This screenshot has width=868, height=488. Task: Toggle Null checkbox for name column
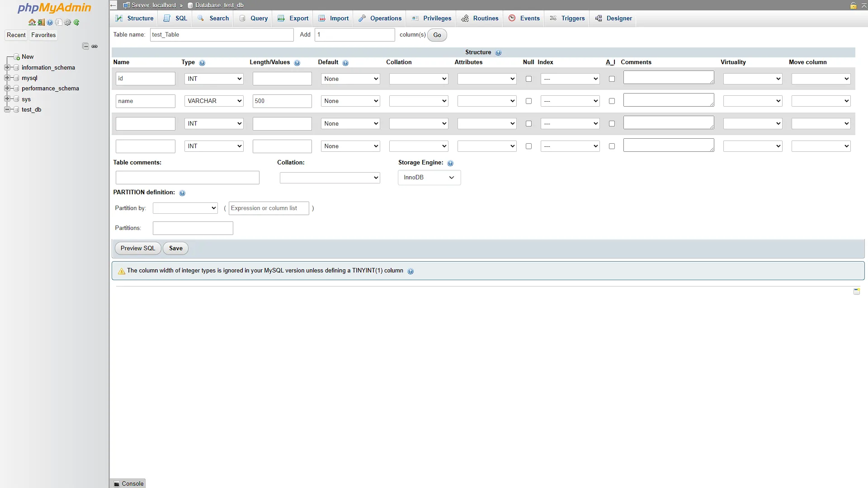528,101
